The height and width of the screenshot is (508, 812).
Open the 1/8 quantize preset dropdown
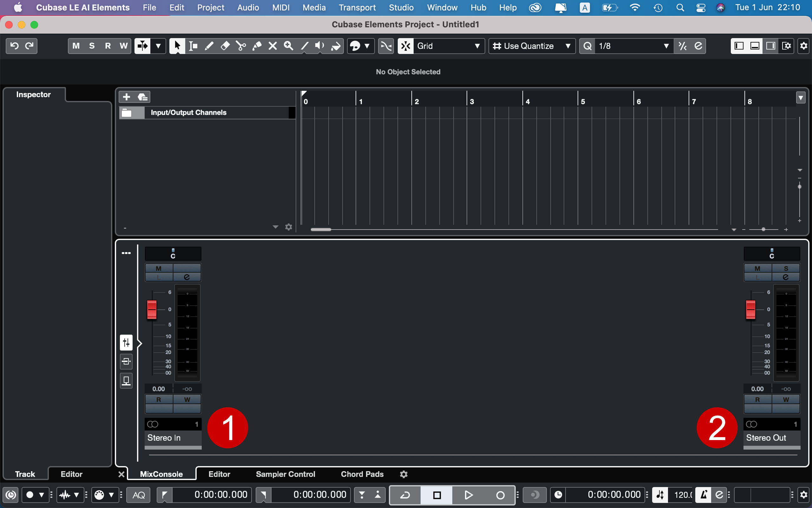(x=634, y=46)
